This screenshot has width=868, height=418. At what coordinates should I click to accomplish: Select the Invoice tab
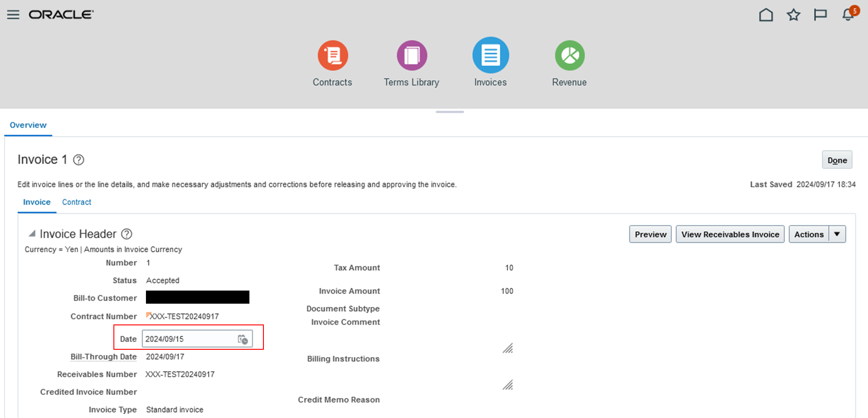tap(37, 202)
